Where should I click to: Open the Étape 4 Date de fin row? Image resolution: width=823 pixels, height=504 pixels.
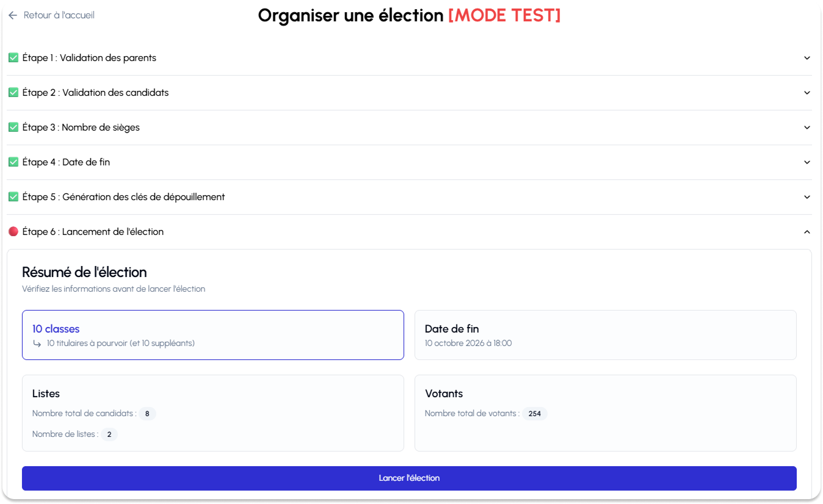(x=410, y=162)
